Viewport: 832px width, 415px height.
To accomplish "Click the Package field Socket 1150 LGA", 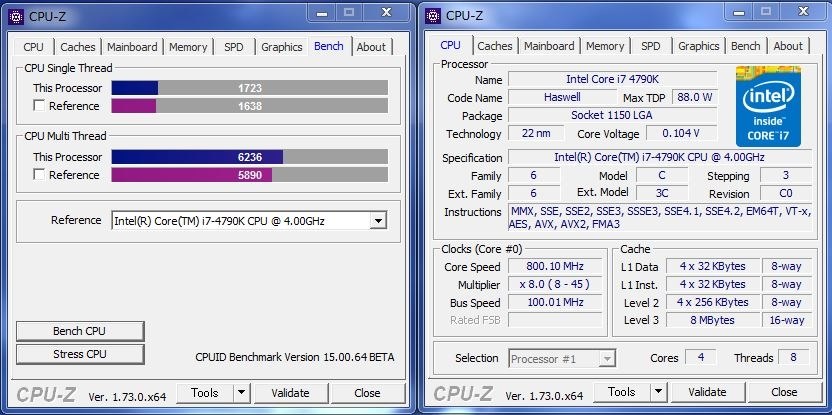I will (612, 115).
